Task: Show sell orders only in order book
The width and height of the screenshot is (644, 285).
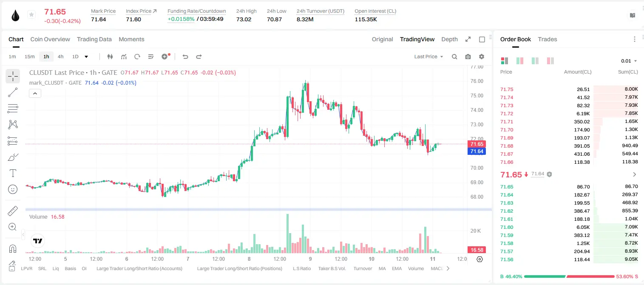Action: (550, 61)
